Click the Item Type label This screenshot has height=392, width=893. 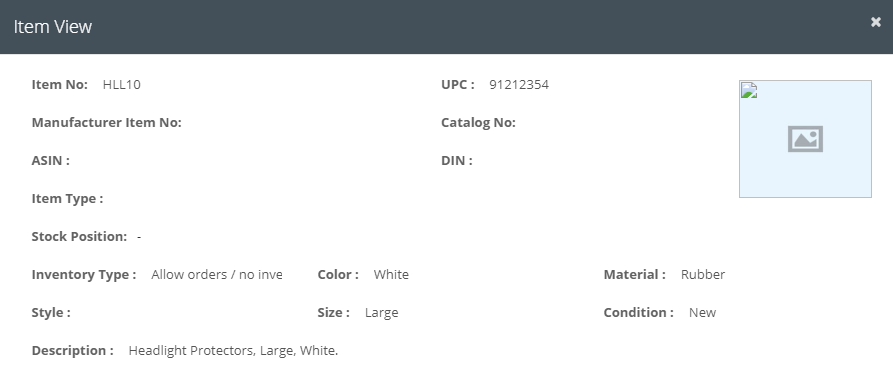click(67, 199)
